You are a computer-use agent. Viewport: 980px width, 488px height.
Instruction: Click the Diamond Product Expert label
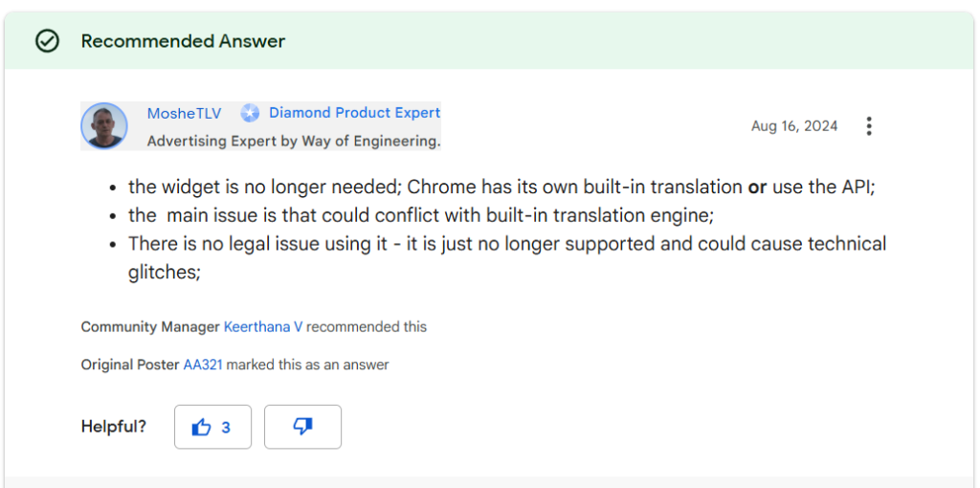coord(354,113)
